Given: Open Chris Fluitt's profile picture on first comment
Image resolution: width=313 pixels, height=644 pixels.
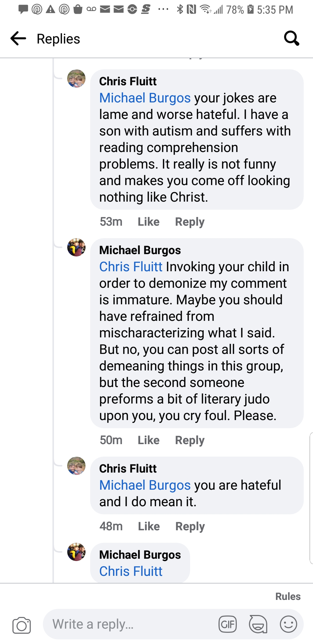Looking at the screenshot, I should tap(77, 78).
